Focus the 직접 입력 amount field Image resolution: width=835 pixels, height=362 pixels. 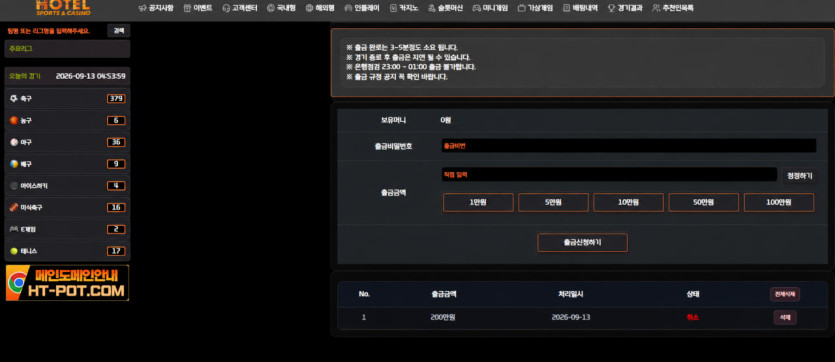pyautogui.click(x=609, y=175)
